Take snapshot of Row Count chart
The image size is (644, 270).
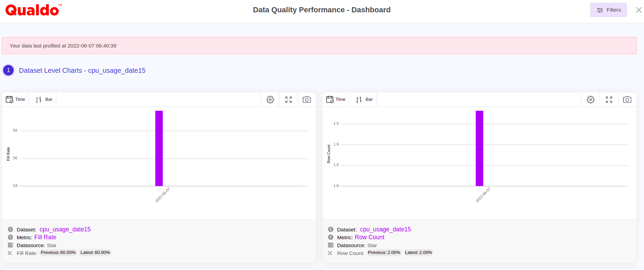(x=627, y=99)
